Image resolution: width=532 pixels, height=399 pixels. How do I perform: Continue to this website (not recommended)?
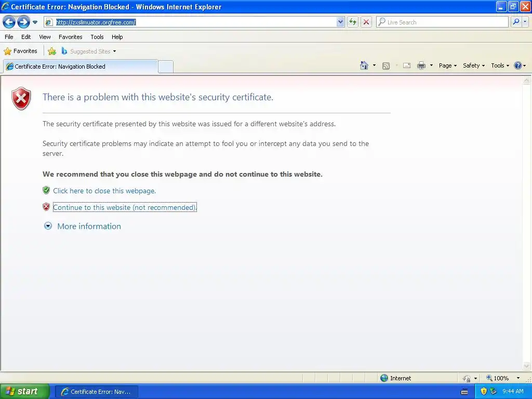(125, 207)
